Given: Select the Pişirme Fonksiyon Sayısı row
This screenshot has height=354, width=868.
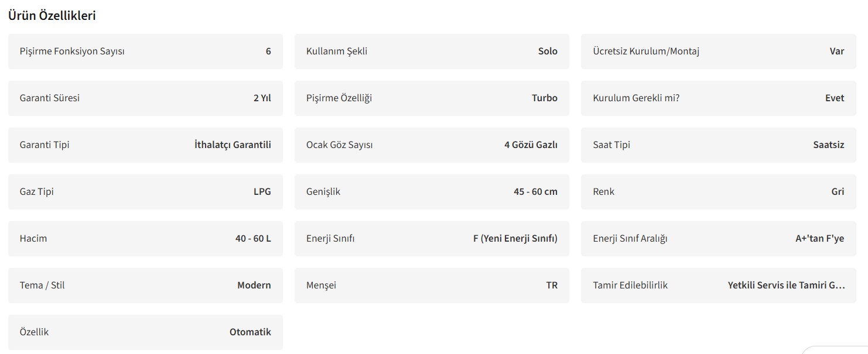Looking at the screenshot, I should click(145, 51).
